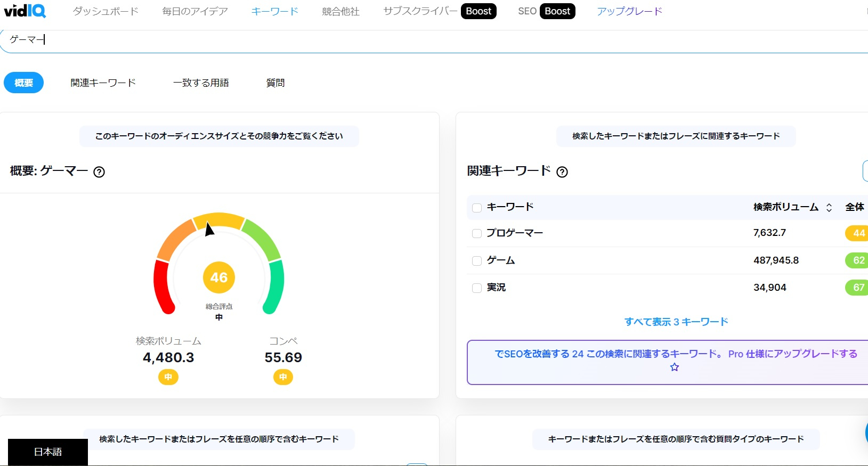Open 毎日のアイデア in top navigation
This screenshot has width=868, height=466.
coord(195,11)
